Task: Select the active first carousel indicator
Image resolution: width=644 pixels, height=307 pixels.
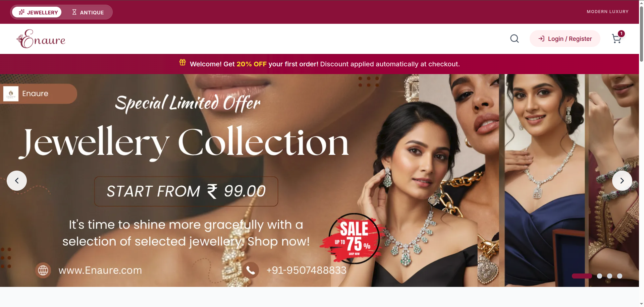Action: click(582, 276)
